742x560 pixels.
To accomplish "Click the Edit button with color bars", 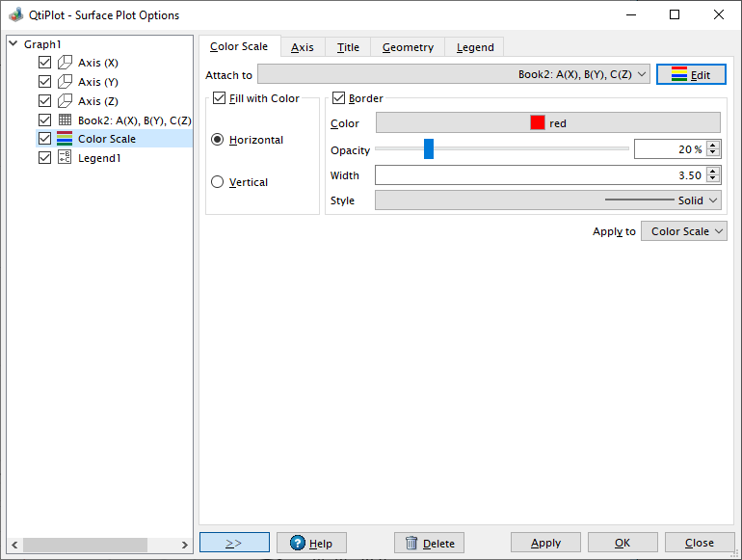I will pyautogui.click(x=690, y=75).
